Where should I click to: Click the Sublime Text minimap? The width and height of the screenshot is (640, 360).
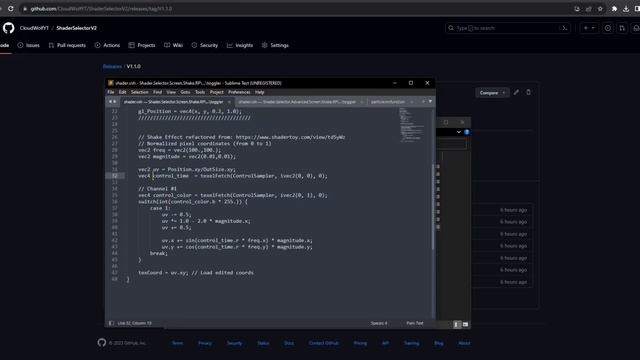pos(412,125)
